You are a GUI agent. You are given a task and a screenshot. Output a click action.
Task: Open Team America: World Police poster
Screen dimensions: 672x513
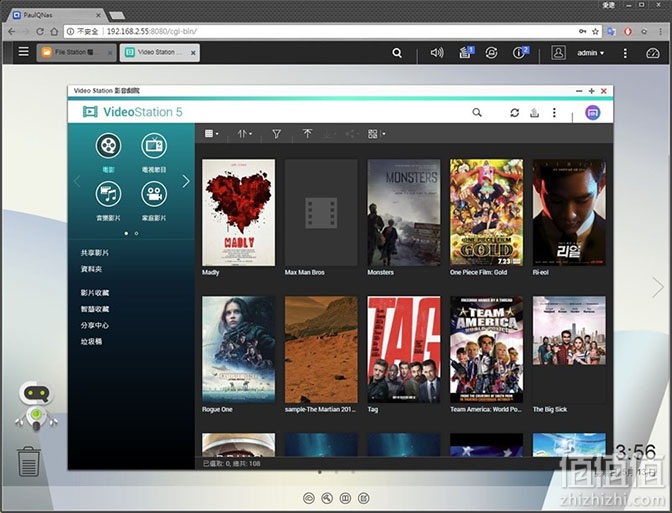tap(486, 349)
